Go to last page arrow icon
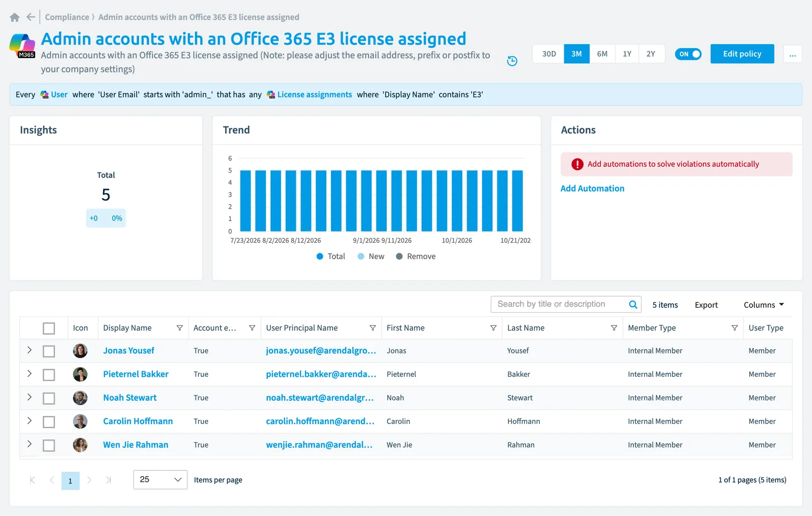The height and width of the screenshot is (516, 812). (109, 480)
